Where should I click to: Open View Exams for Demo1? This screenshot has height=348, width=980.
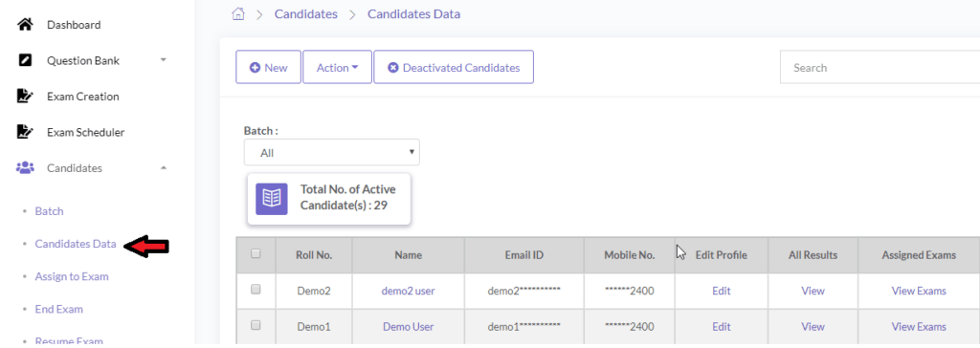coord(919,326)
